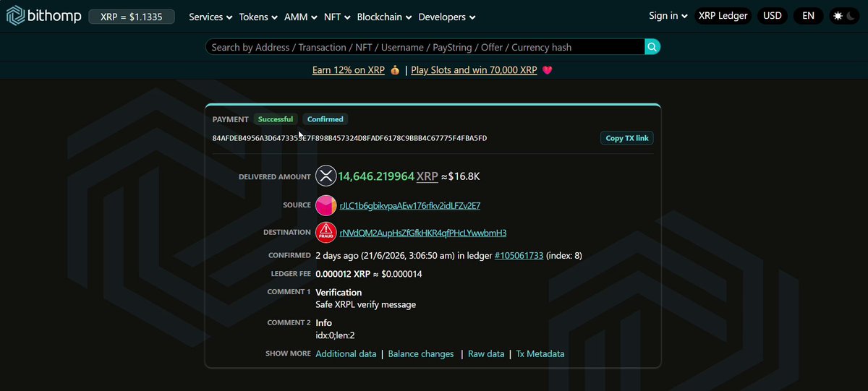Click the ledger fee 0.000012 XRP value
868x391 pixels.
click(x=343, y=274)
